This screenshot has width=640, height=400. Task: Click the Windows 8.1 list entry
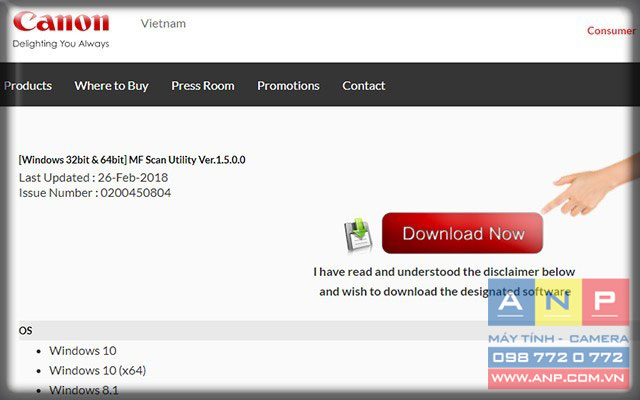pyautogui.click(x=84, y=390)
